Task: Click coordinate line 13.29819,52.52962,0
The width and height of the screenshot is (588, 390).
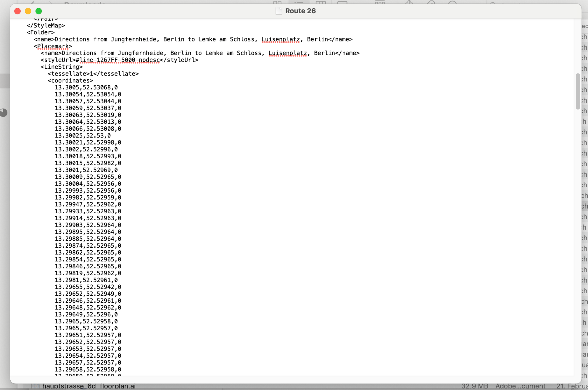Action: (88, 273)
